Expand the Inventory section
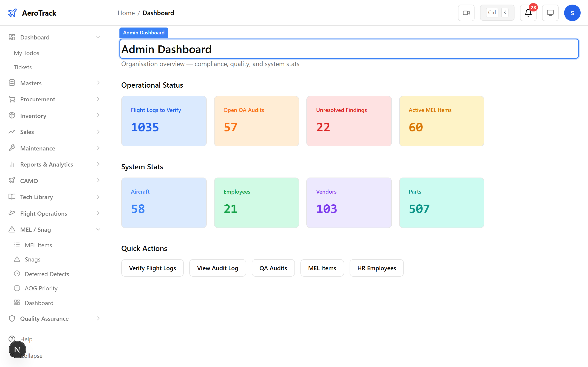The image size is (588, 367). (98, 115)
